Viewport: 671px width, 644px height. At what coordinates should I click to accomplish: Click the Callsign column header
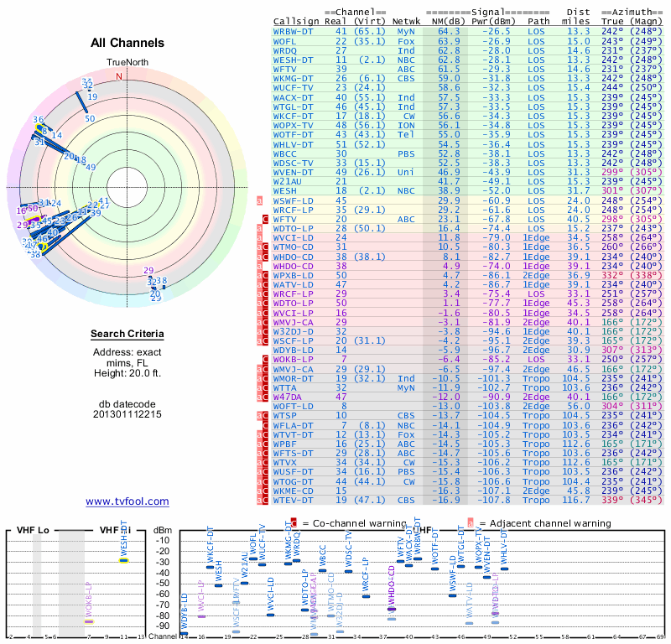coord(296,22)
